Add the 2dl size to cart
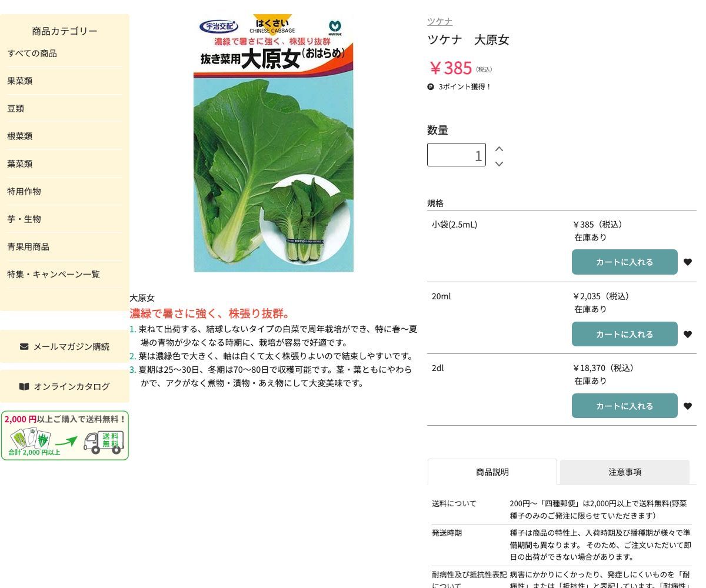 pos(624,406)
